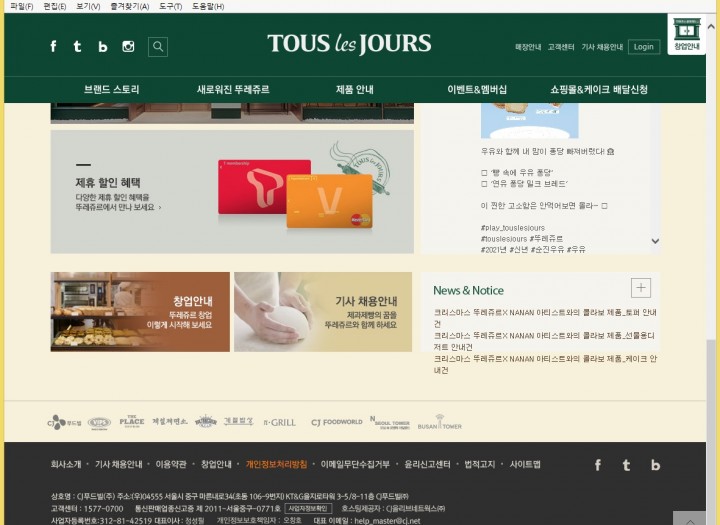720x525 pixels.
Task: Click the footer Twitter icon
Action: [627, 465]
